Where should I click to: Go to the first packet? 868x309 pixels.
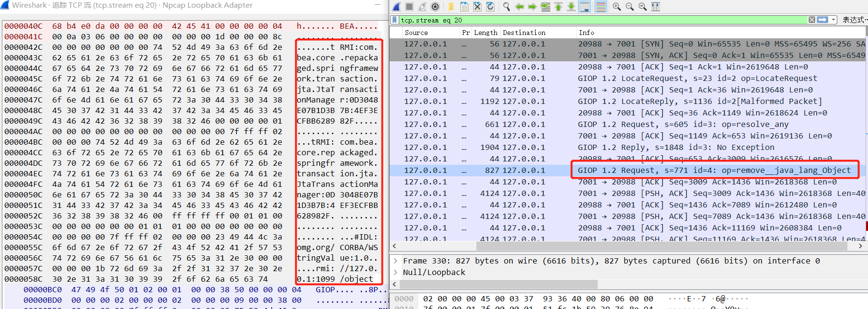pyautogui.click(x=558, y=7)
